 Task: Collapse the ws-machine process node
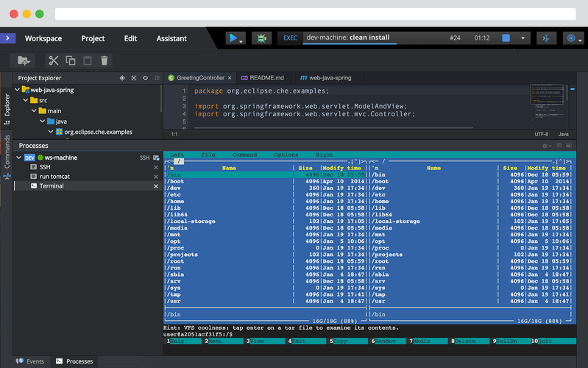[x=18, y=158]
